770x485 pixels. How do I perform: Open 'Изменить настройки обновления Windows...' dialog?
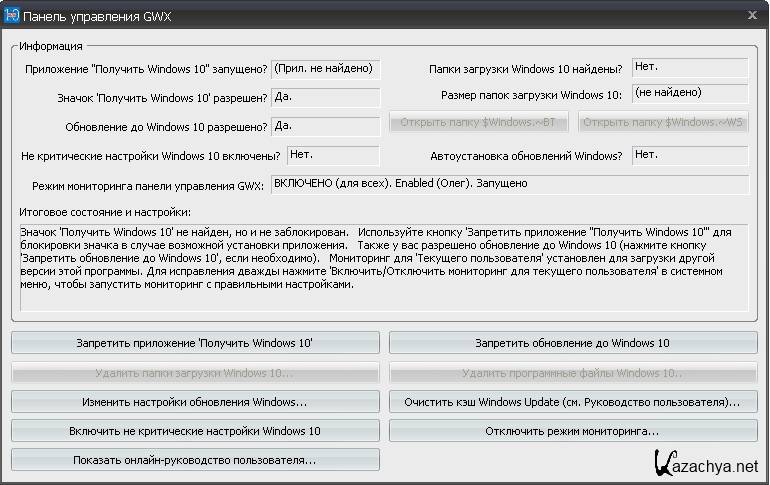click(x=196, y=402)
